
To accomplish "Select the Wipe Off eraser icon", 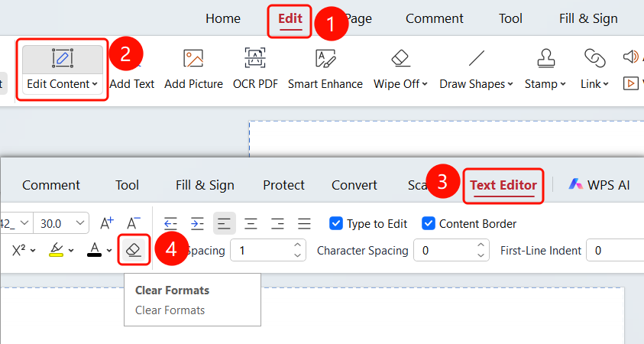I will click(401, 58).
